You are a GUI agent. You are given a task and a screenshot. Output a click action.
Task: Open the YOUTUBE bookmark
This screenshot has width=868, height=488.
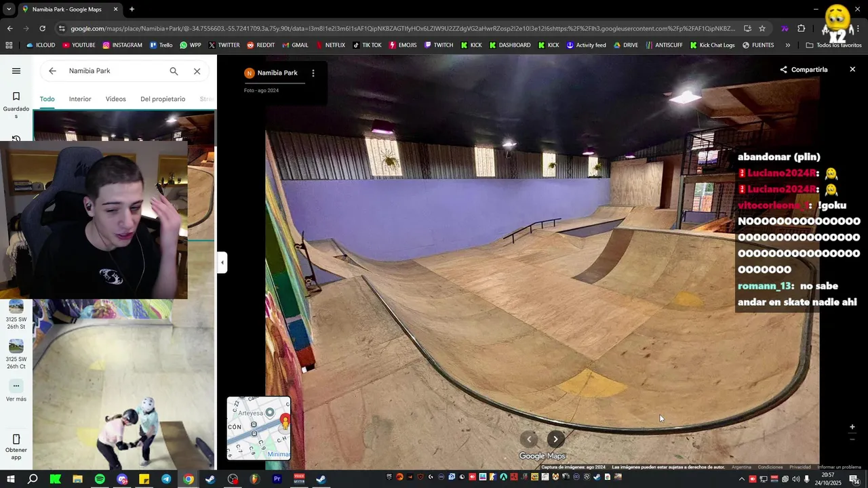tap(79, 45)
